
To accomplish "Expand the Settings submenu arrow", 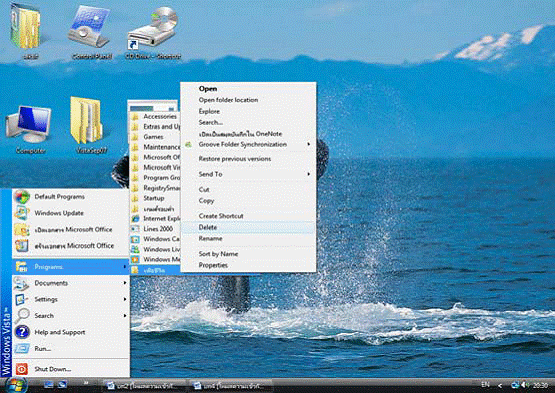I will point(125,299).
